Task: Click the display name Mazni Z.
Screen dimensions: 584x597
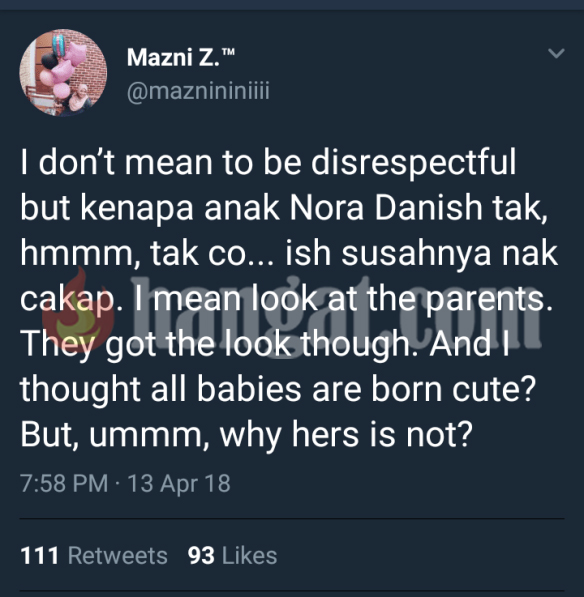Action: (174, 57)
